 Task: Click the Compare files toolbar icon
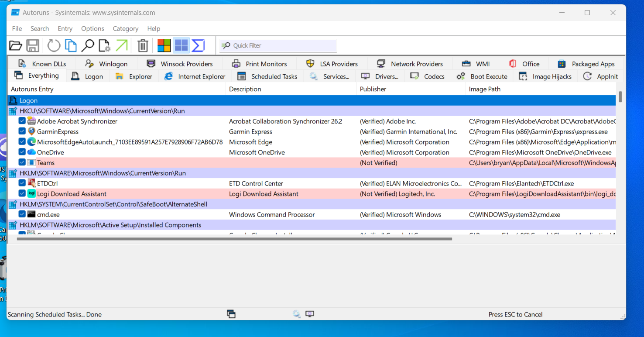(x=71, y=45)
